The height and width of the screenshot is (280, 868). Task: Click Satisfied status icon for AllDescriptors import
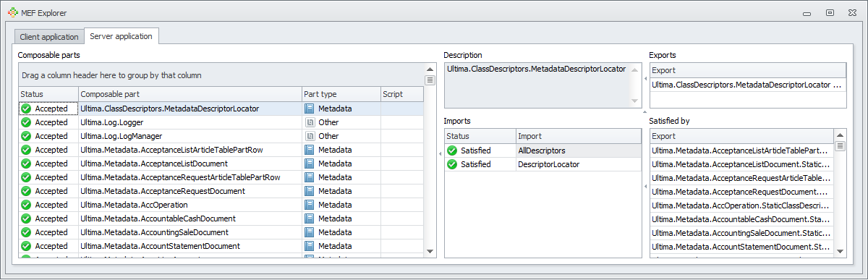(453, 150)
